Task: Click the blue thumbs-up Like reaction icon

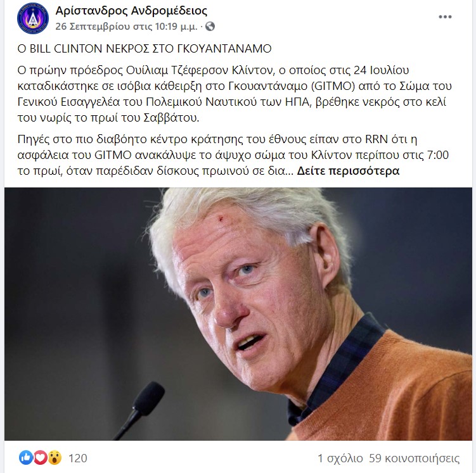Action: point(26,458)
